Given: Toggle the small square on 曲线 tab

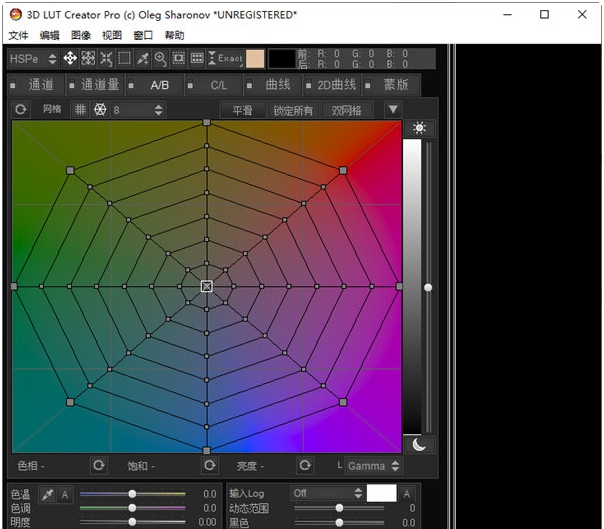Looking at the screenshot, I should pos(250,85).
